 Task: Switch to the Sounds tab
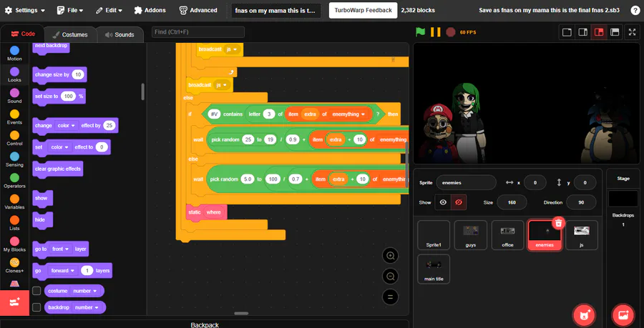pyautogui.click(x=120, y=34)
